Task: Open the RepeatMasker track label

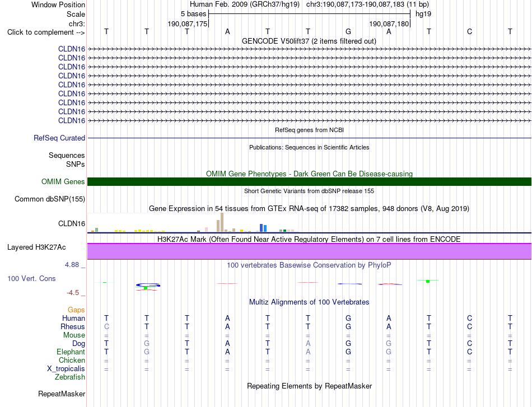Action: [62, 394]
